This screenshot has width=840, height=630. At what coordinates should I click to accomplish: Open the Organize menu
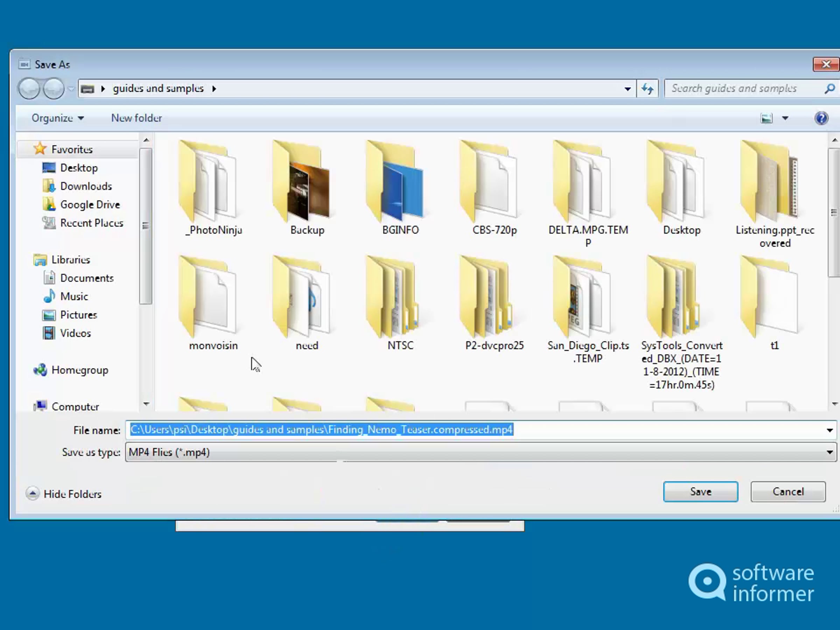(58, 118)
